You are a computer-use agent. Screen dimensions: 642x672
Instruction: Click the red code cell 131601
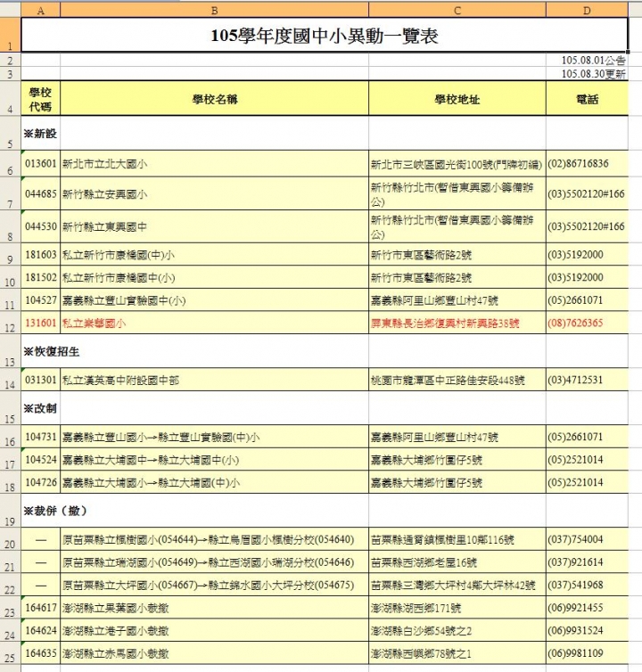tap(41, 323)
